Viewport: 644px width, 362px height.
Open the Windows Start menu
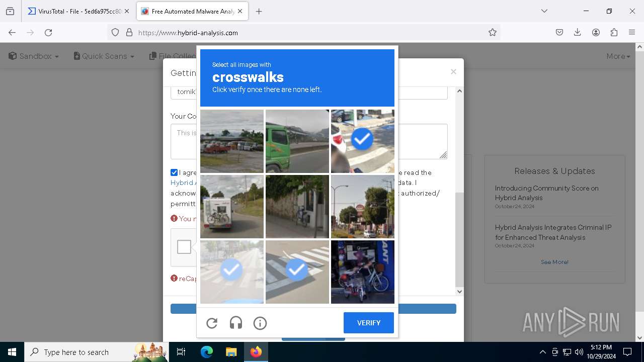(x=12, y=352)
